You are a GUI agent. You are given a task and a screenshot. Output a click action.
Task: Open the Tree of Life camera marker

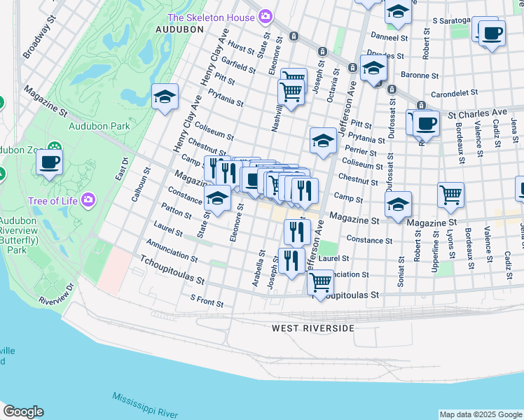pos(88,201)
